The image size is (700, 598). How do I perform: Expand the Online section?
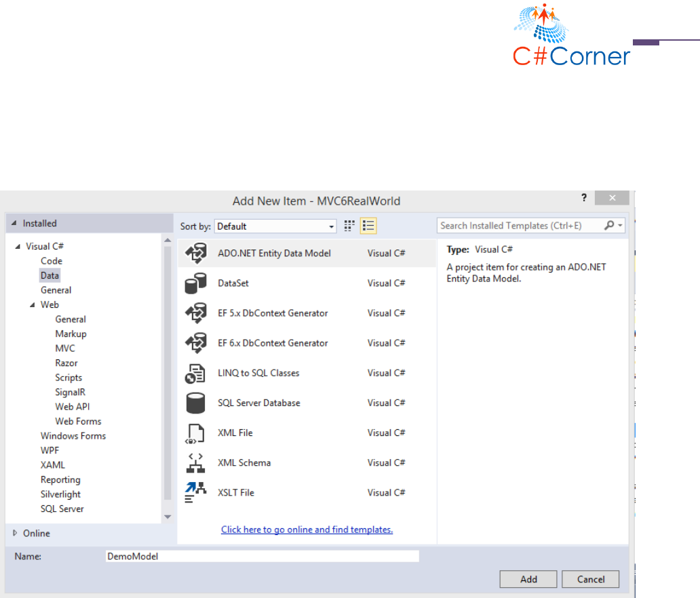click(15, 533)
